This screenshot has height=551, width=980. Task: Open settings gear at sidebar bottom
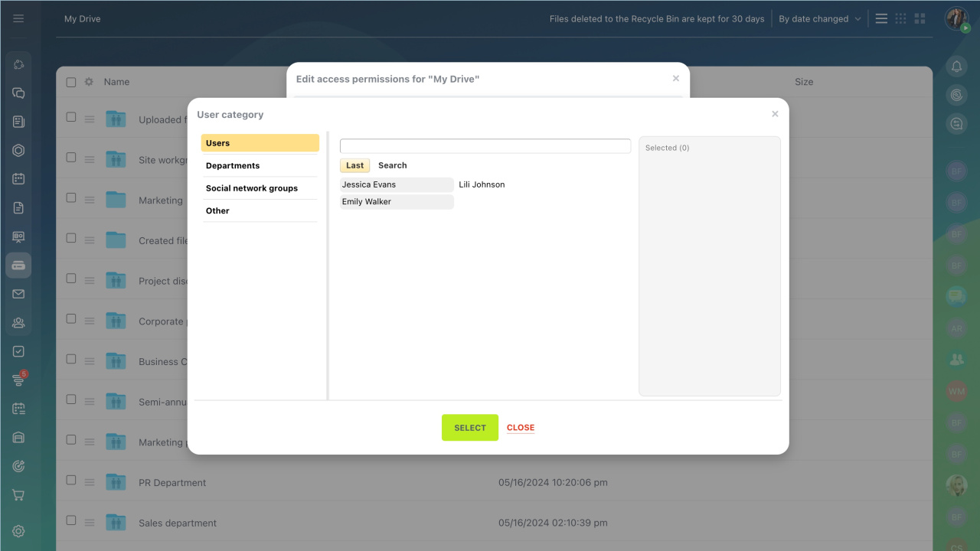18,531
